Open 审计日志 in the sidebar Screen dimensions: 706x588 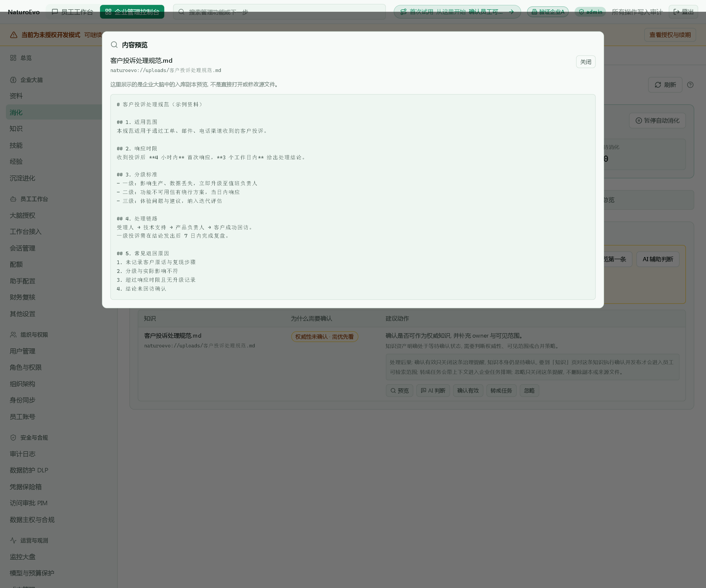coord(23,454)
